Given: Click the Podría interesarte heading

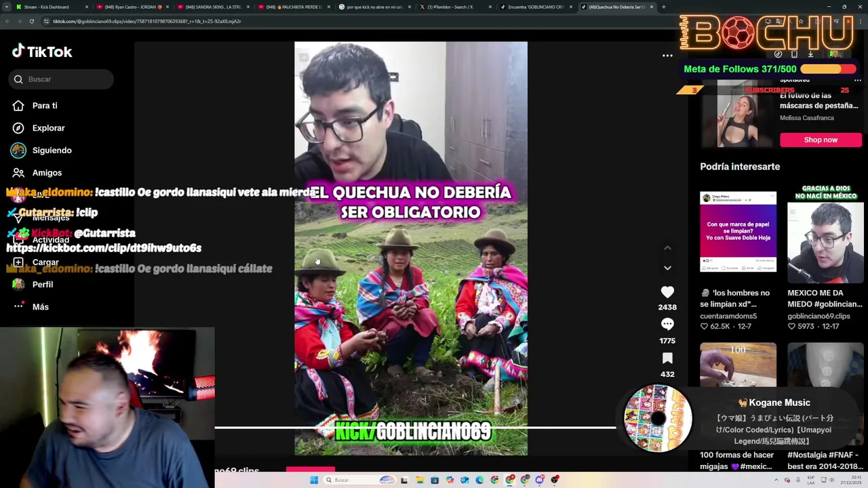Looking at the screenshot, I should (740, 167).
